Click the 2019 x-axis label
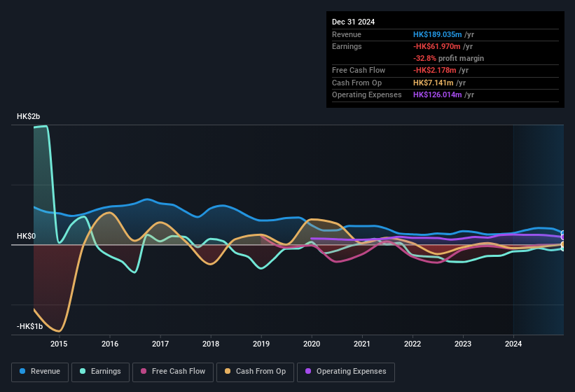This screenshot has height=392, width=575. click(261, 344)
